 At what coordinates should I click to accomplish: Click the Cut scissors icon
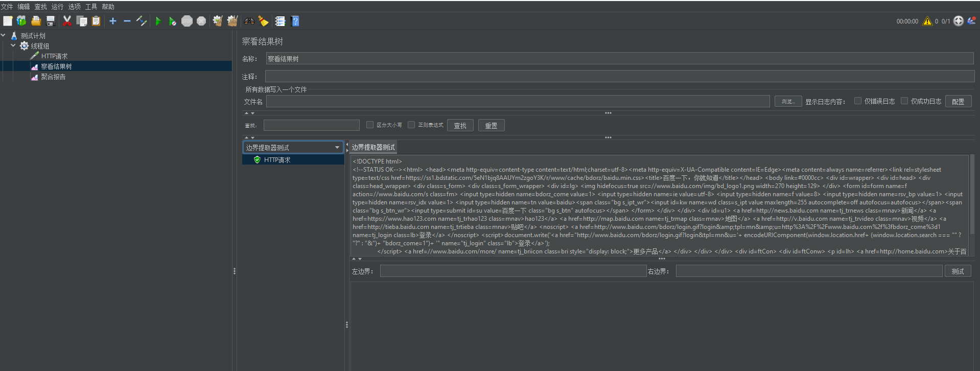(x=67, y=21)
